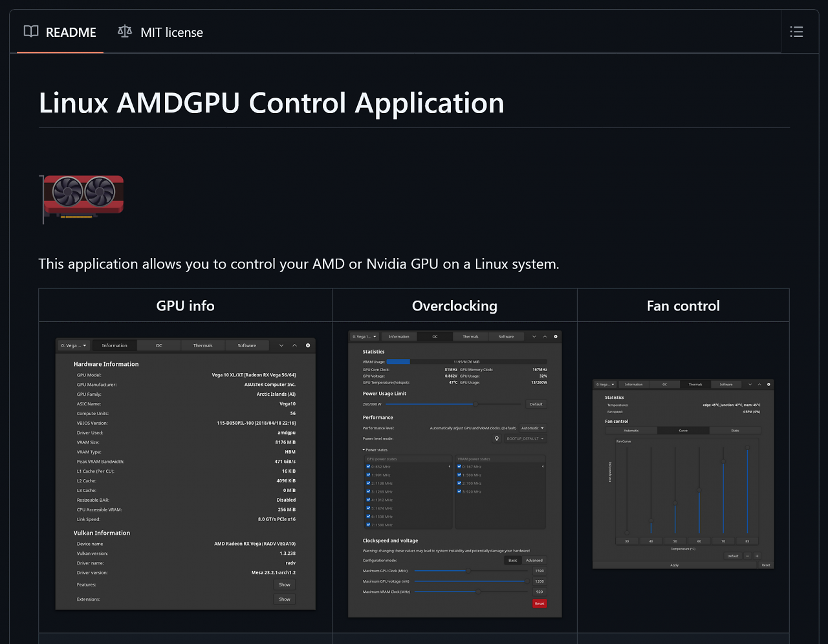Screen dimensions: 828x644
Task: Uncheck the 0: 852 MHz GPU power state
Action: tap(368, 466)
